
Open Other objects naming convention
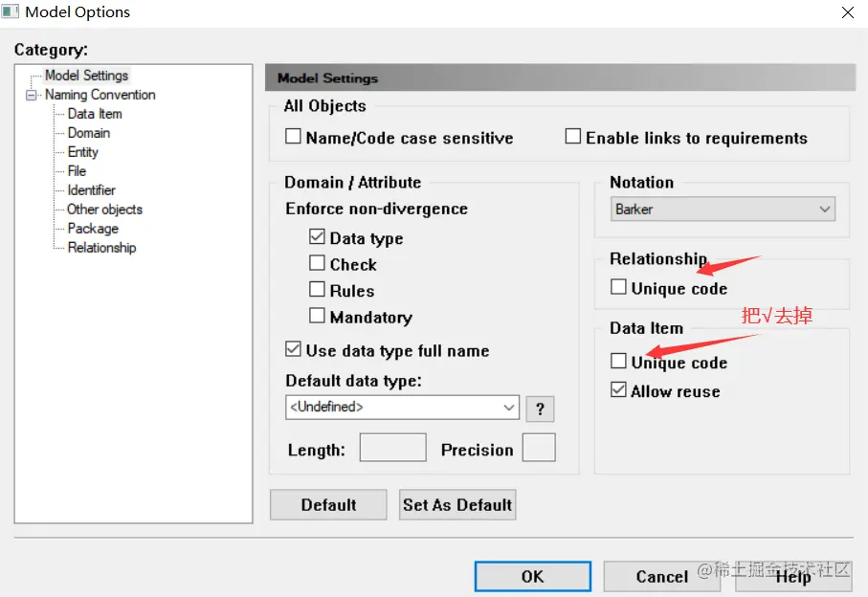point(104,210)
